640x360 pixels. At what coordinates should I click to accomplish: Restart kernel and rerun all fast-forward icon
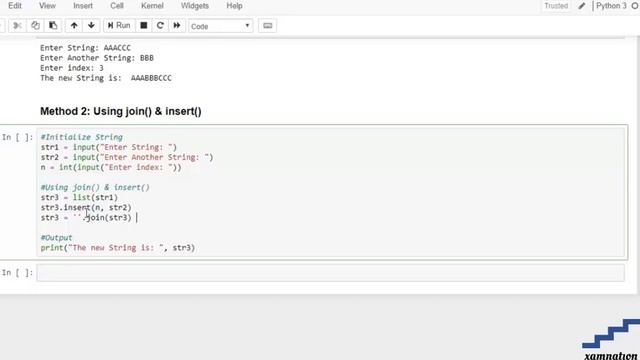point(177,26)
